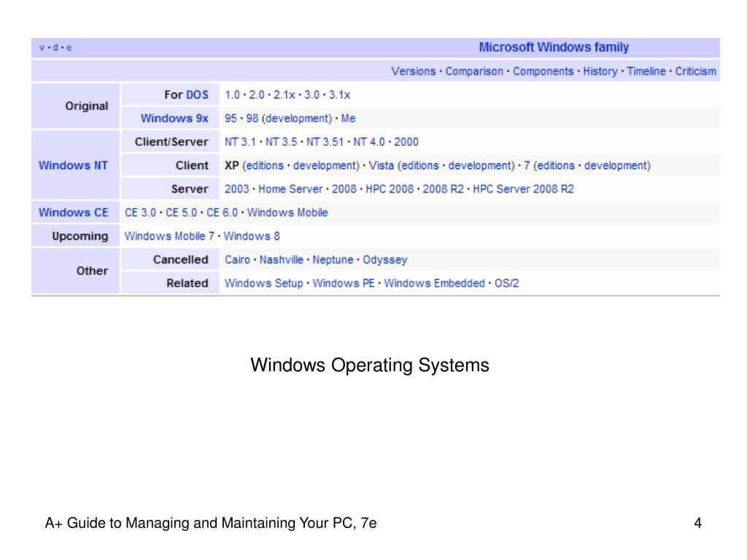This screenshot has width=747, height=560.
Task: Open the Windows 8 link
Action: (x=252, y=236)
